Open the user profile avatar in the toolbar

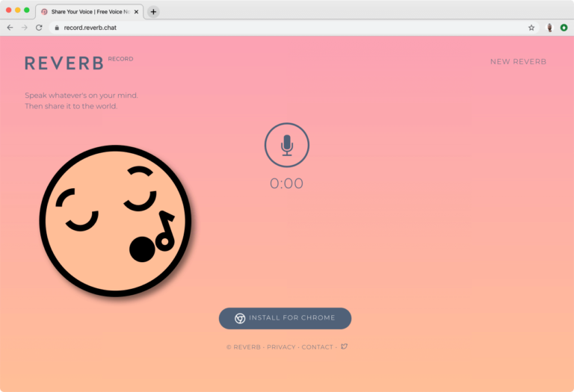549,28
